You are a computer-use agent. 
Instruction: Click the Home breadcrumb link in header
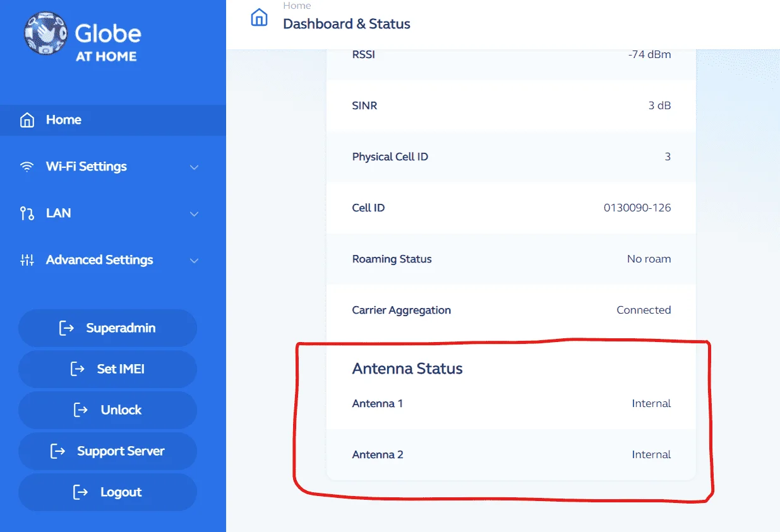297,6
